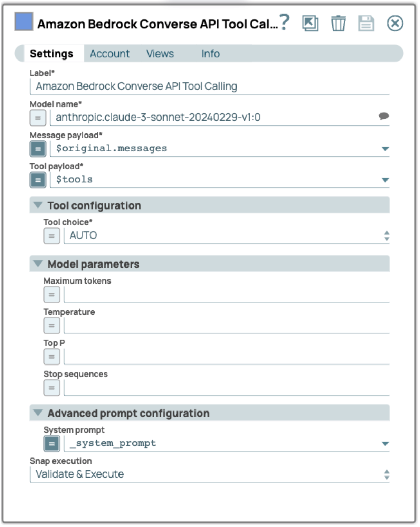The height and width of the screenshot is (527, 420).
Task: Collapse the Tool configuration section
Action: point(38,205)
